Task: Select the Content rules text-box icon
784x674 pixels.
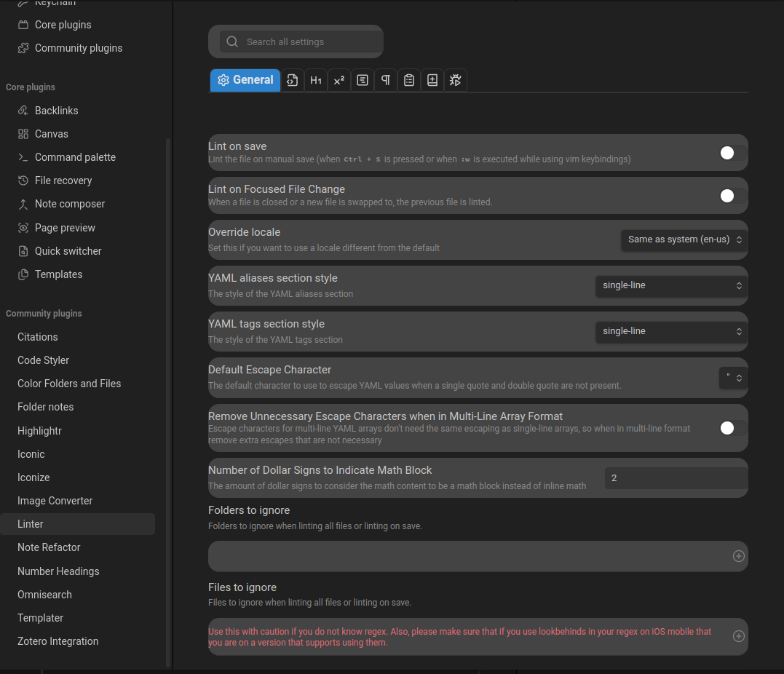Action: 363,80
